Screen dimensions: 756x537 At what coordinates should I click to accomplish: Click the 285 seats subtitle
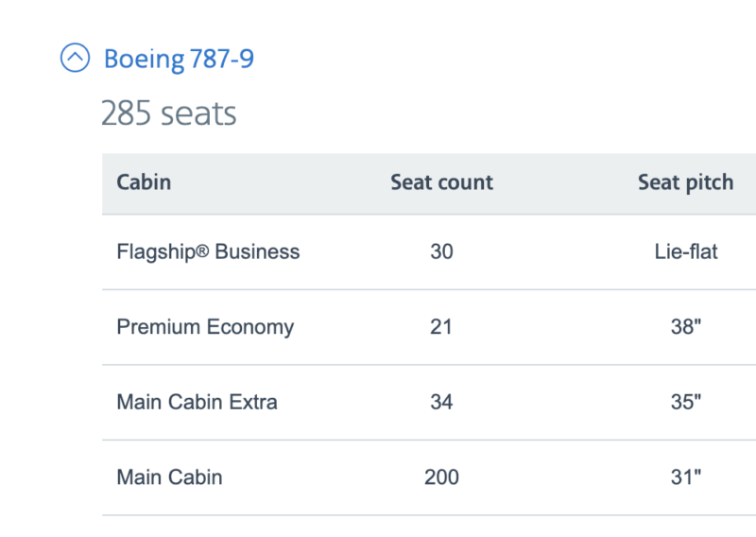click(169, 113)
